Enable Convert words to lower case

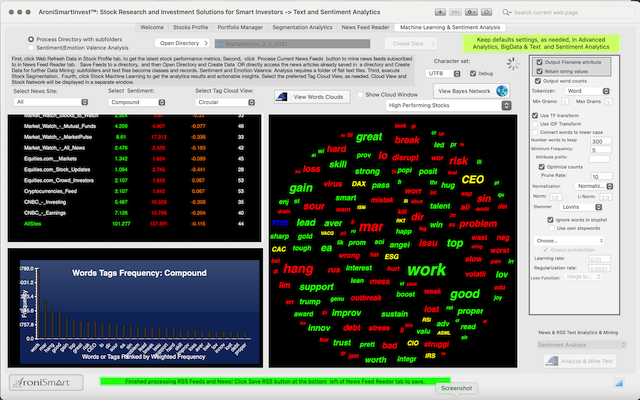pos(535,132)
